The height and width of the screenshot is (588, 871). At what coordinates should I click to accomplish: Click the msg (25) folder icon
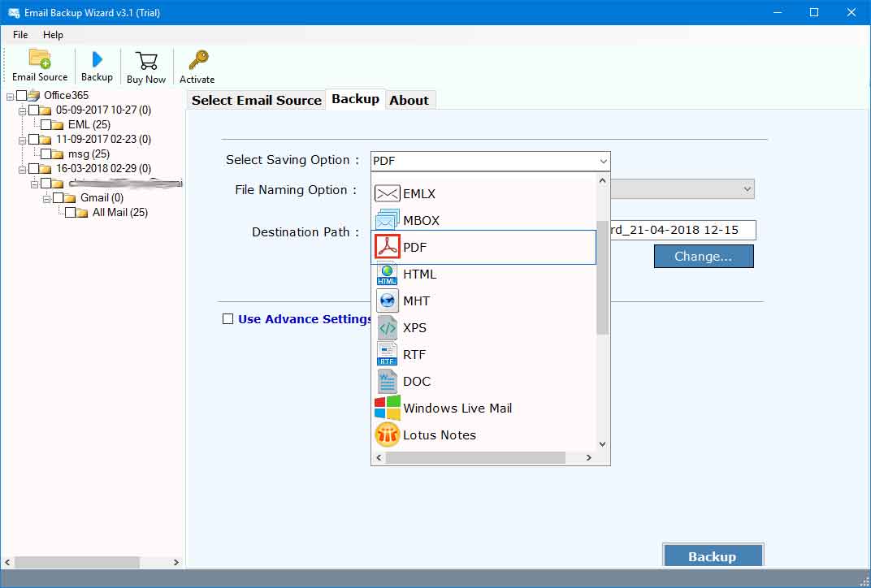[x=57, y=154]
